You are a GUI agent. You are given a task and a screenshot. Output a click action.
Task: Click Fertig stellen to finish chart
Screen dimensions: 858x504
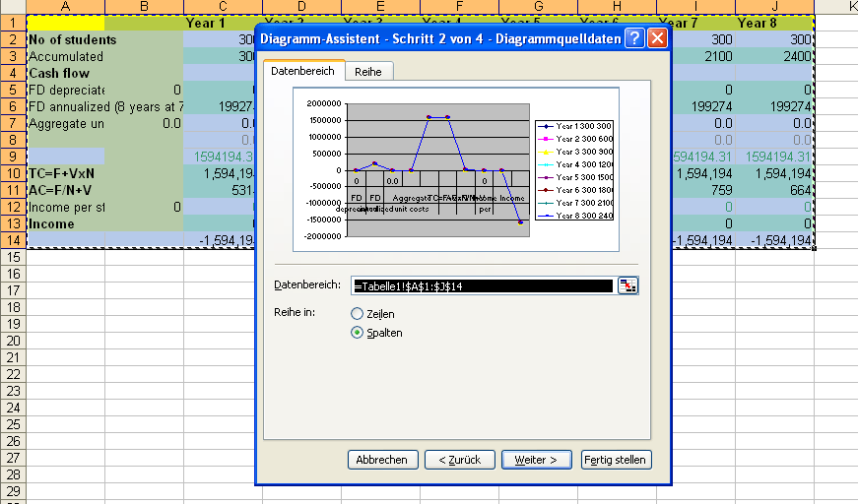click(x=615, y=460)
